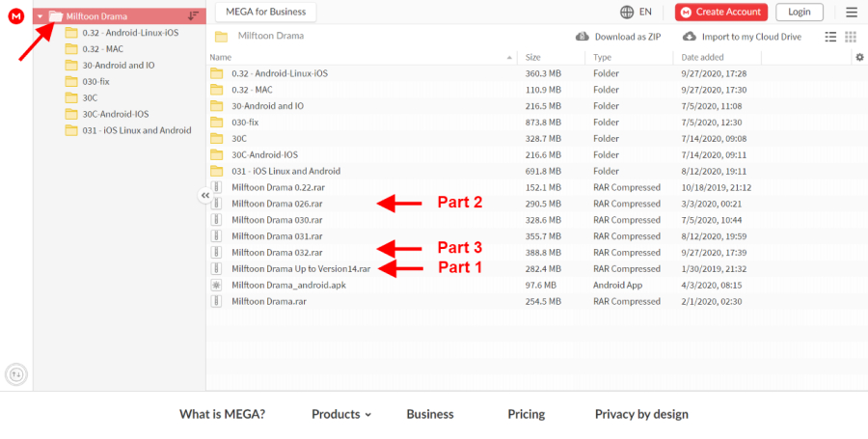Click archive icon of Milftoon Drama 0.22.rar
Screen dimensions: 868x439
216,187
